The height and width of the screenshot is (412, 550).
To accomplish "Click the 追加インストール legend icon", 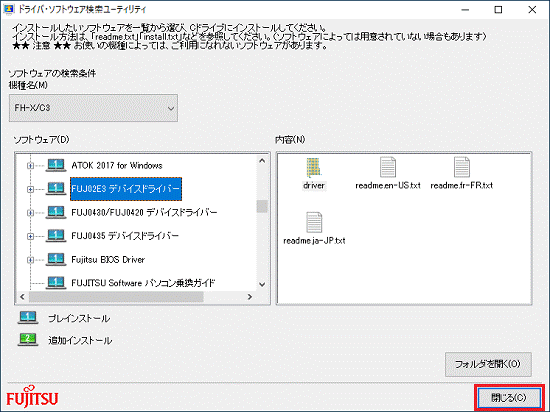I will pos(28,340).
